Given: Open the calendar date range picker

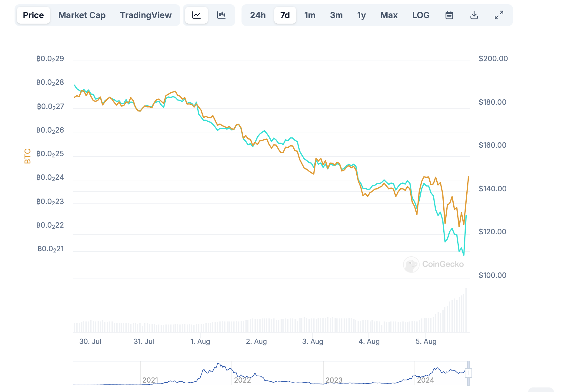Looking at the screenshot, I should click(449, 15).
